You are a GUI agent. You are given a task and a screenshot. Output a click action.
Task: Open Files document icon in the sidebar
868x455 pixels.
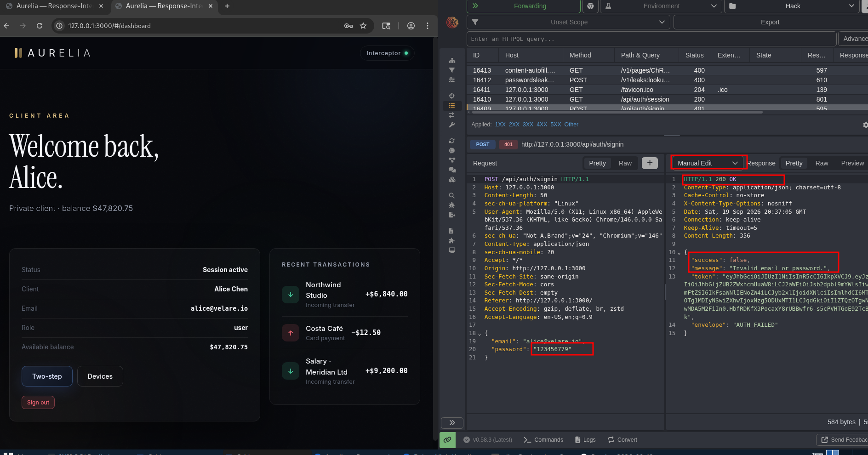(x=451, y=231)
